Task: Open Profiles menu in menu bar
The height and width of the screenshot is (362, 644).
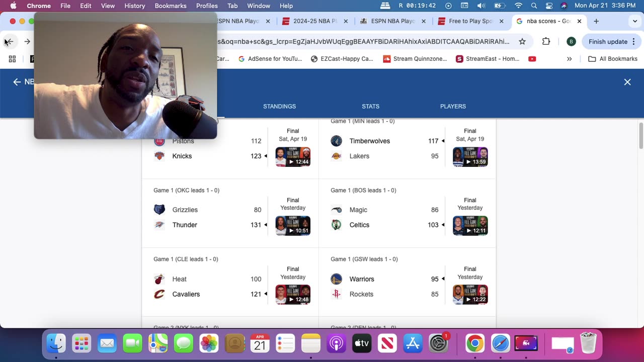Action: click(207, 6)
